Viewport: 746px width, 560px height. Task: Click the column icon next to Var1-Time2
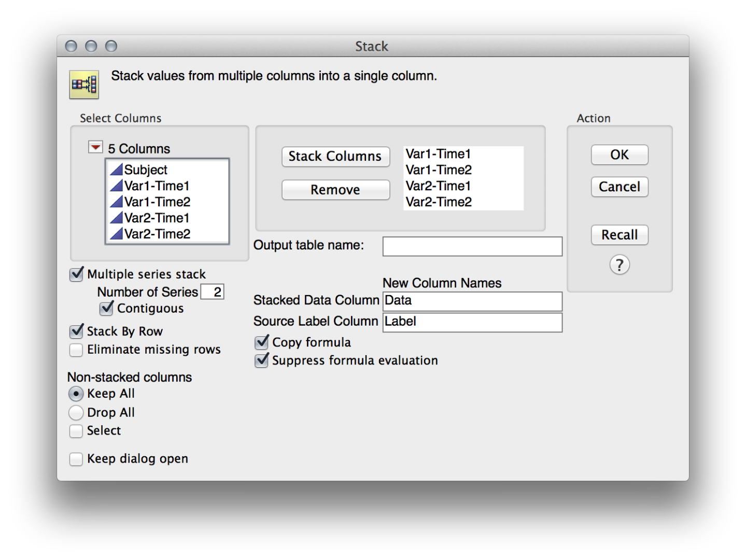coord(117,202)
